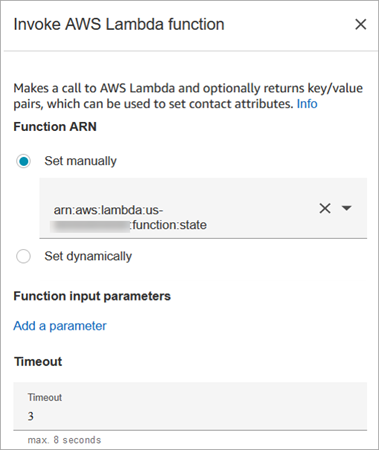Viewport: 379px width, 450px height.
Task: Click the function:state text in the ARN
Action: [169, 225]
